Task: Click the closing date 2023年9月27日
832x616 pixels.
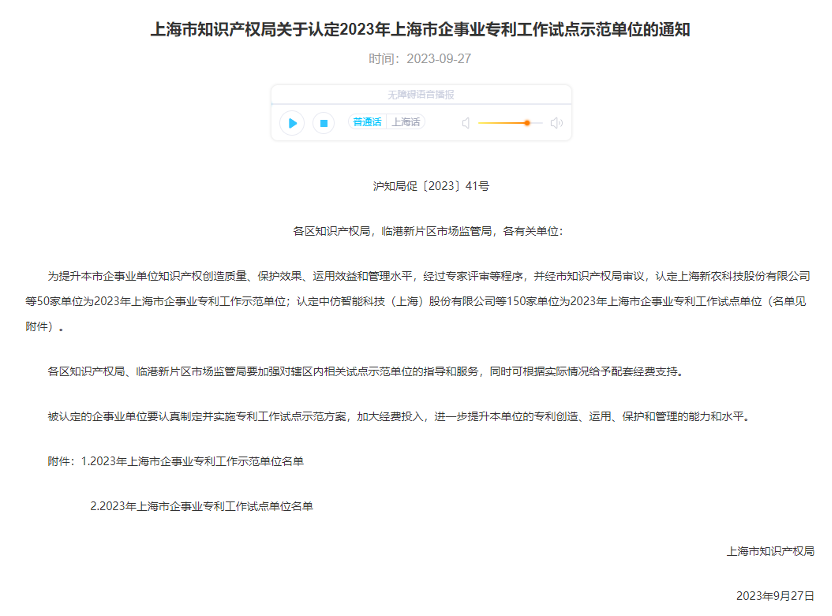Action: coord(775,596)
